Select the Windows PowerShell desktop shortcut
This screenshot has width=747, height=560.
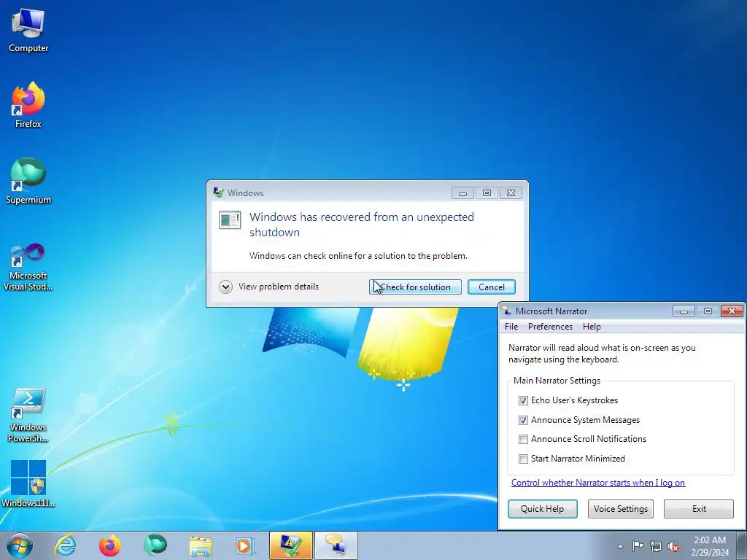pyautogui.click(x=28, y=415)
